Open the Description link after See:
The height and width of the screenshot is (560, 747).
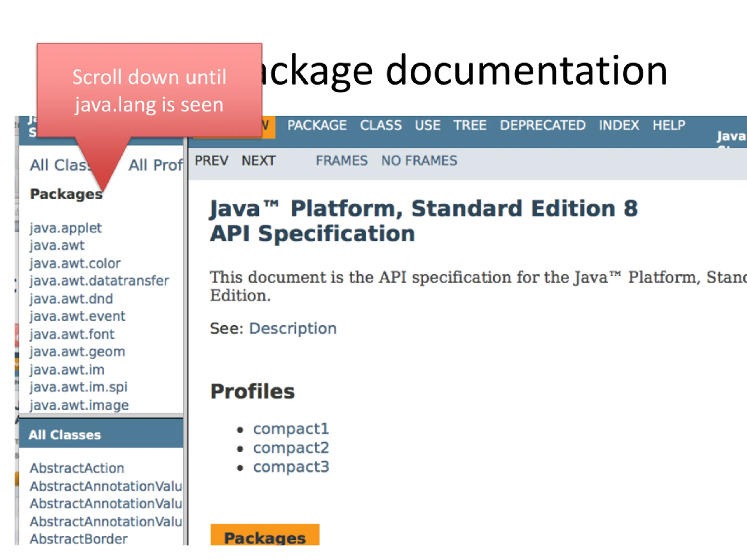pyautogui.click(x=293, y=329)
